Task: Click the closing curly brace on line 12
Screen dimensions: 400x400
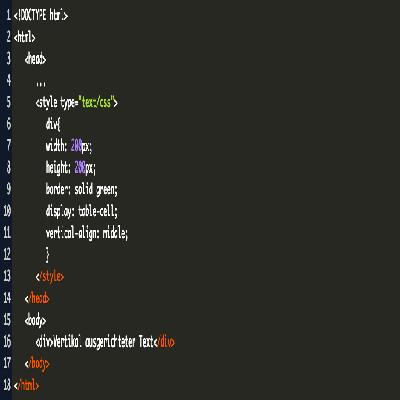Action: click(48, 255)
